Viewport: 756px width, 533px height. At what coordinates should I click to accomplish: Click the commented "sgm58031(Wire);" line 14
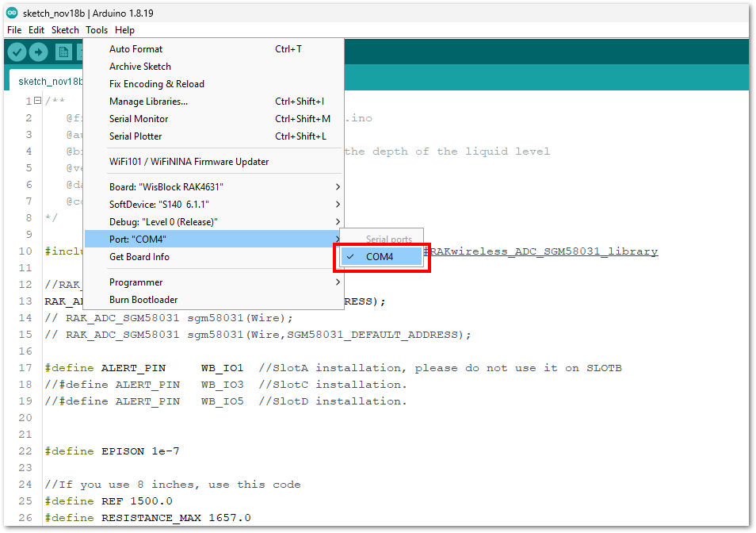point(169,318)
